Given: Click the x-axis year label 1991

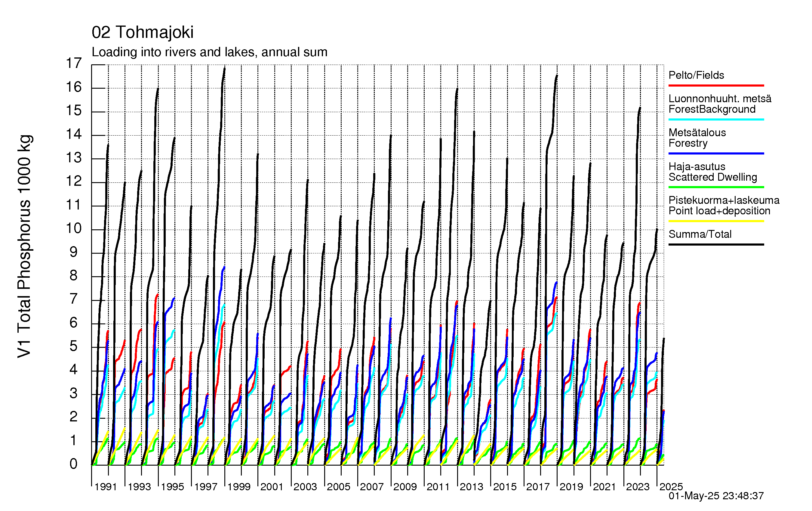Looking at the screenshot, I should (x=106, y=487).
